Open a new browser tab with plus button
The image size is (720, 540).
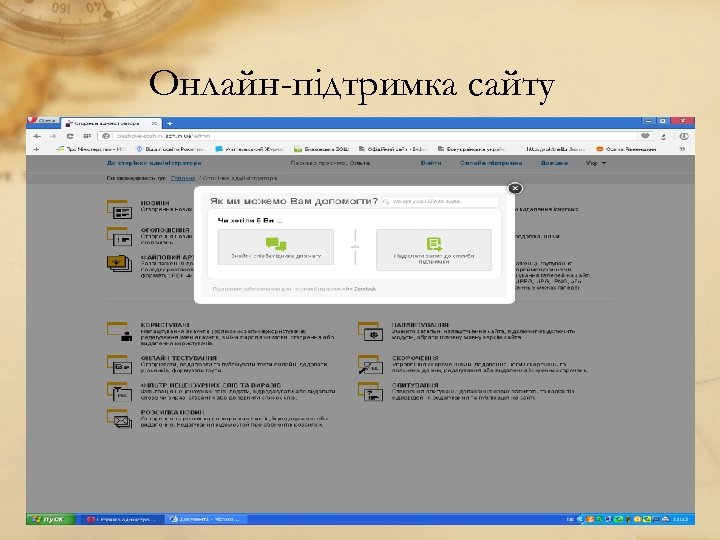(169, 124)
